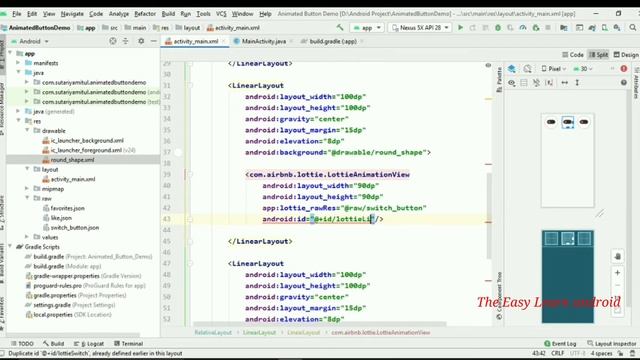Screen dimensions: 640x360
Task: Open Project panel settings gear
Action: tap(141, 41)
